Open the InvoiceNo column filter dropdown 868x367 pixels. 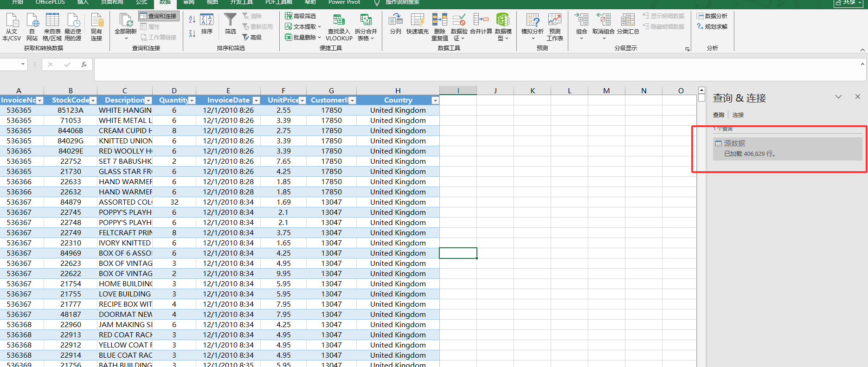pos(40,101)
